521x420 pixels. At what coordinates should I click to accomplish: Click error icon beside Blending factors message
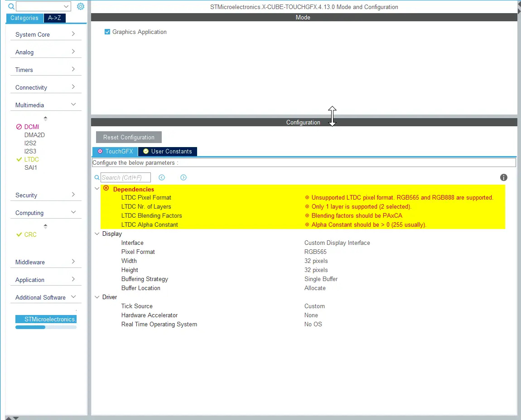[307, 215]
